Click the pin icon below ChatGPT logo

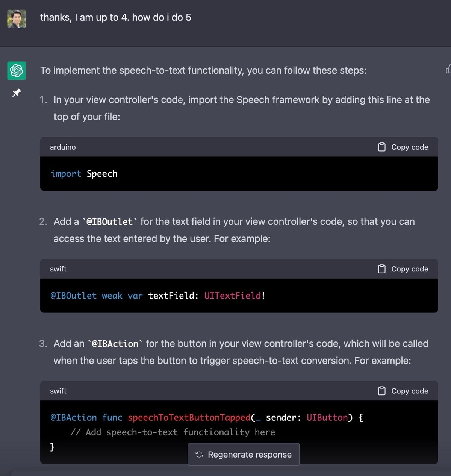(x=17, y=93)
